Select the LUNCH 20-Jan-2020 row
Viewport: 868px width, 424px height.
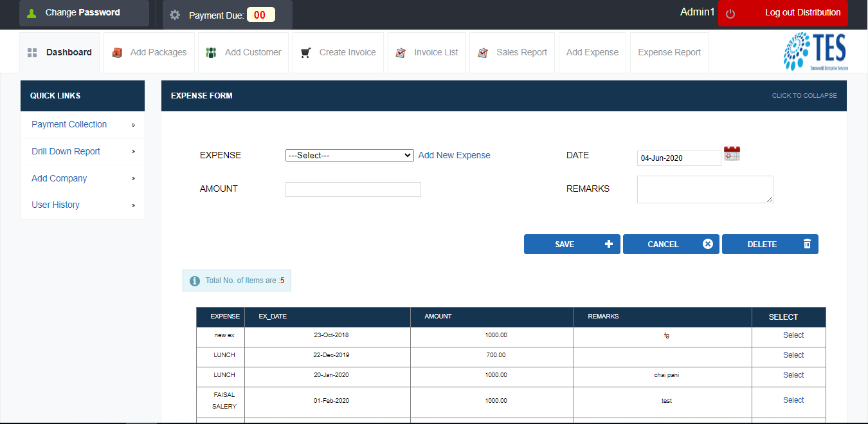(x=793, y=375)
